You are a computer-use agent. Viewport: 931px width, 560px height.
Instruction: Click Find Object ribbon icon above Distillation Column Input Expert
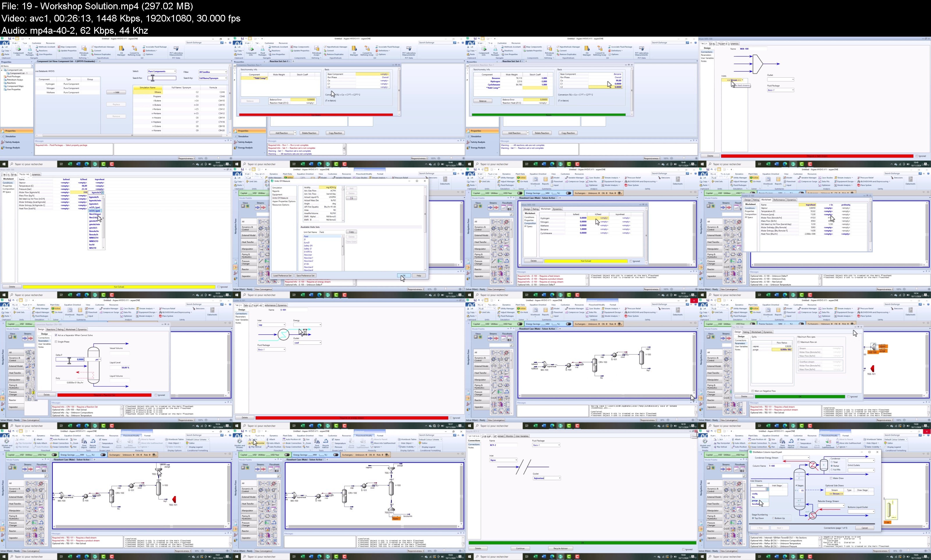point(782,441)
